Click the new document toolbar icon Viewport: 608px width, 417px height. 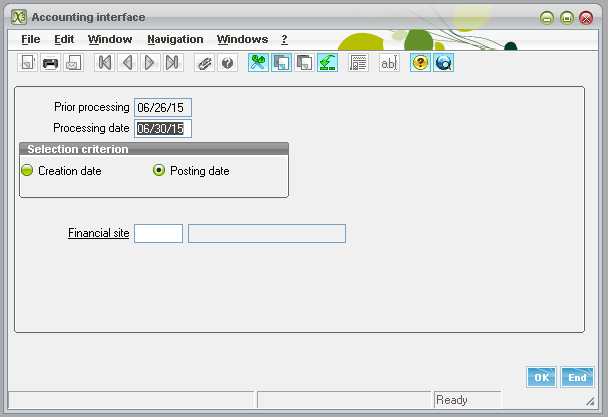coord(27,63)
